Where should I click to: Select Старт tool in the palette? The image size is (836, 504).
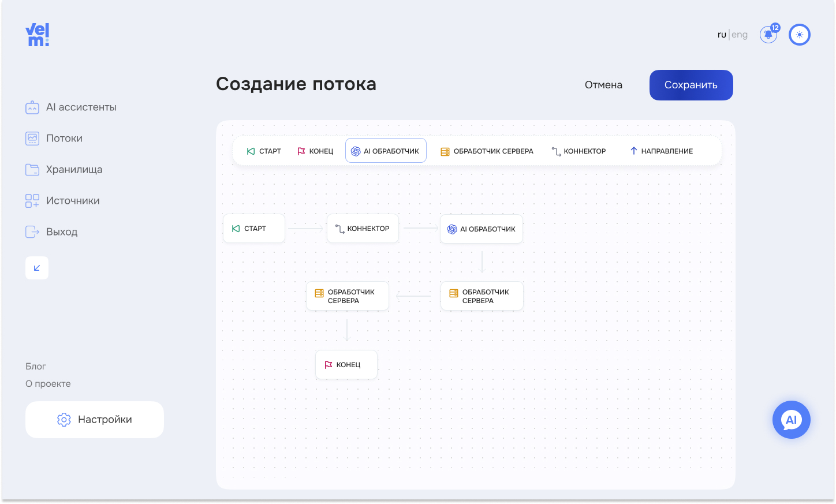click(x=264, y=151)
